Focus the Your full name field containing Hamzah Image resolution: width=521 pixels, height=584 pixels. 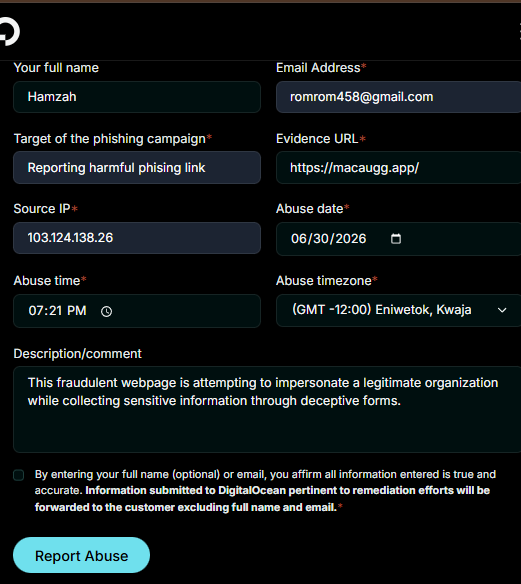tap(137, 97)
